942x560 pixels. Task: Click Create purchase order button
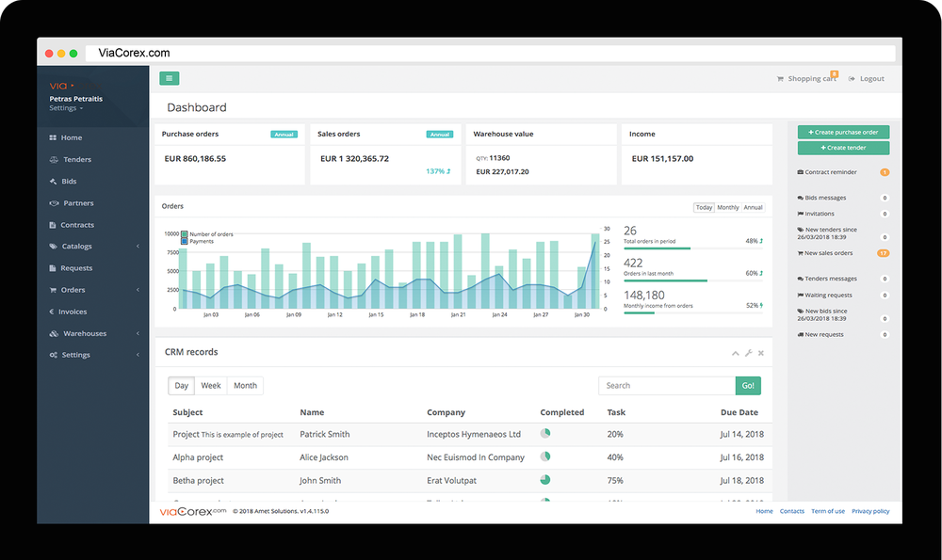843,132
